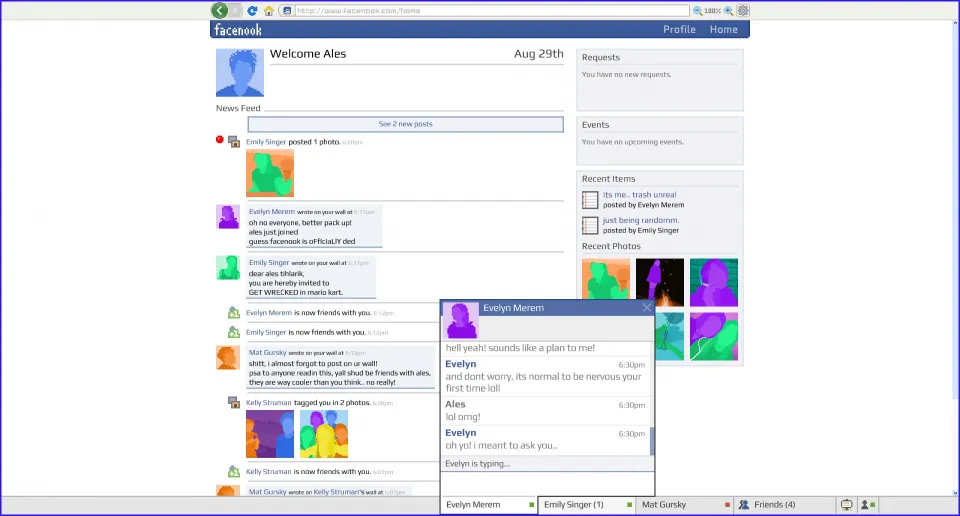The height and width of the screenshot is (516, 960).
Task: Zoom out with the minus magnifier icon
Action: click(x=697, y=10)
